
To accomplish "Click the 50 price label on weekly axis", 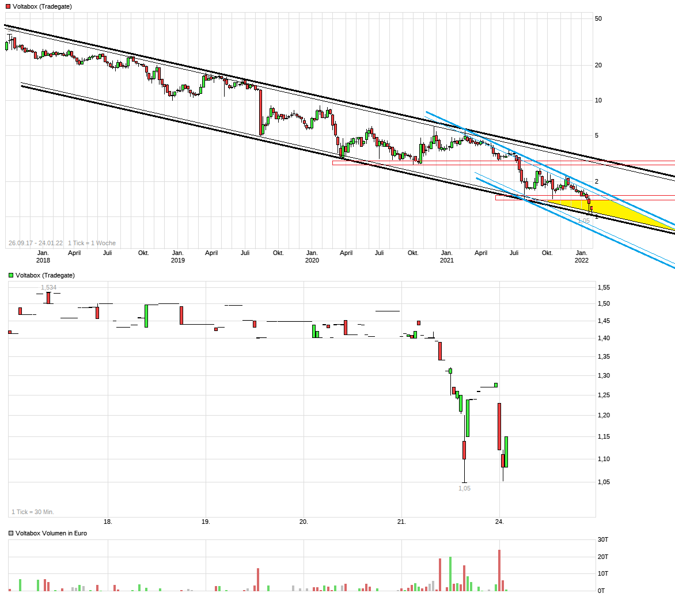I will (x=598, y=18).
